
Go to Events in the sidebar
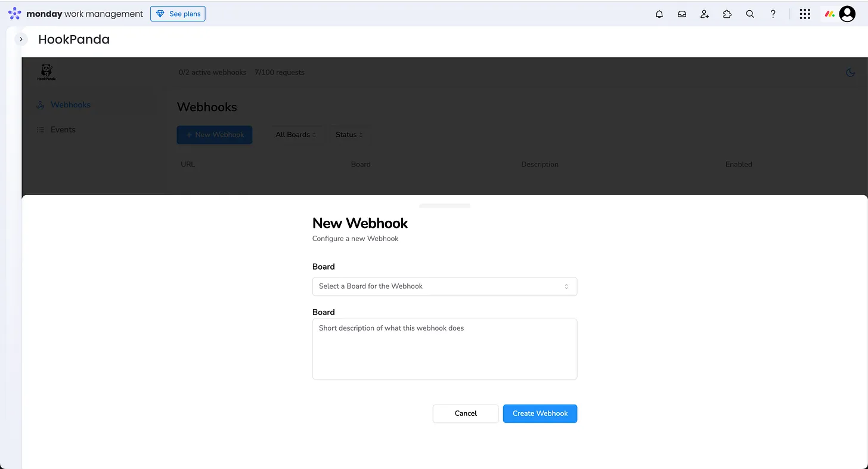click(x=63, y=130)
